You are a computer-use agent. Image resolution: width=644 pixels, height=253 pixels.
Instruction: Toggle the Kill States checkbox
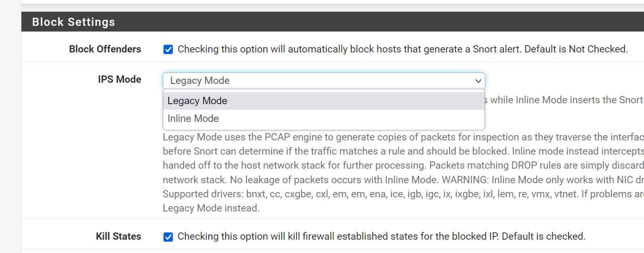[168, 237]
